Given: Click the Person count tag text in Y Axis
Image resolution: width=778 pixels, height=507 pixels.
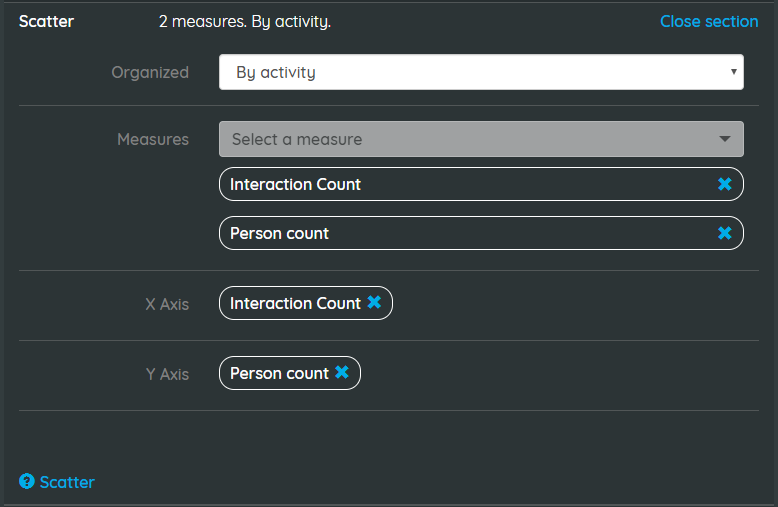Looking at the screenshot, I should [279, 373].
